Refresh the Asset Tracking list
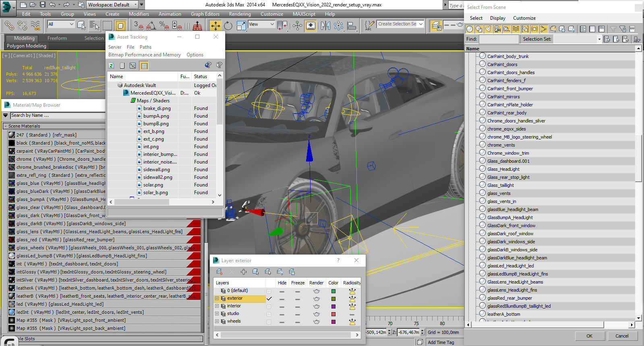Screen dimensions: 644x346 [x=112, y=66]
